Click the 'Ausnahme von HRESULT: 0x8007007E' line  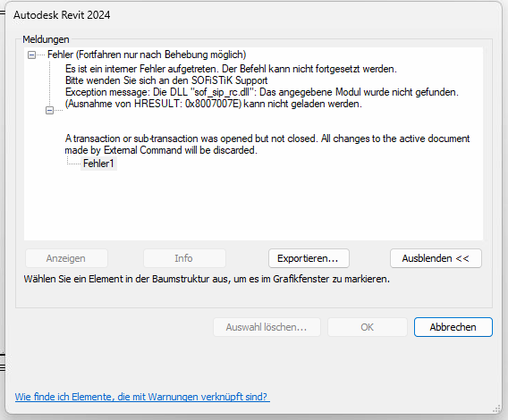coord(214,104)
